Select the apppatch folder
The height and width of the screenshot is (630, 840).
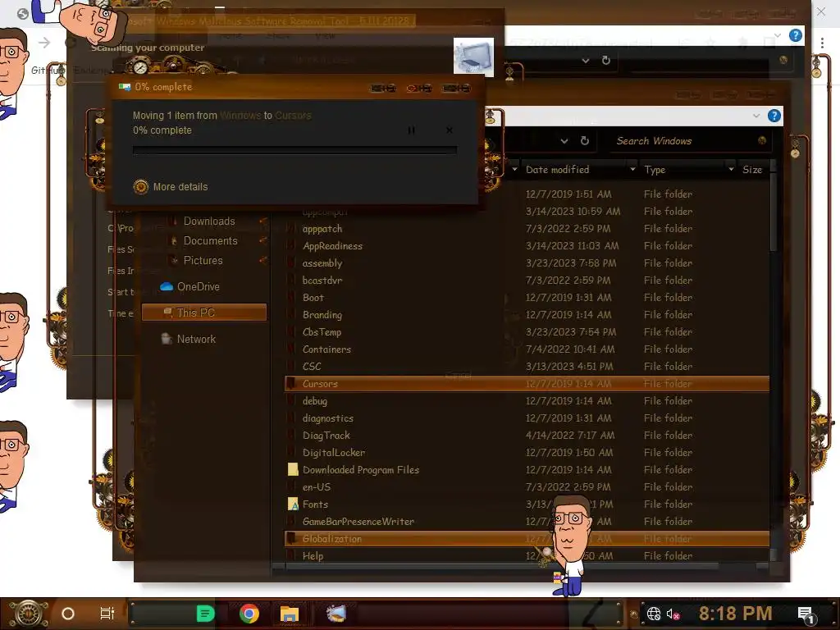point(322,229)
